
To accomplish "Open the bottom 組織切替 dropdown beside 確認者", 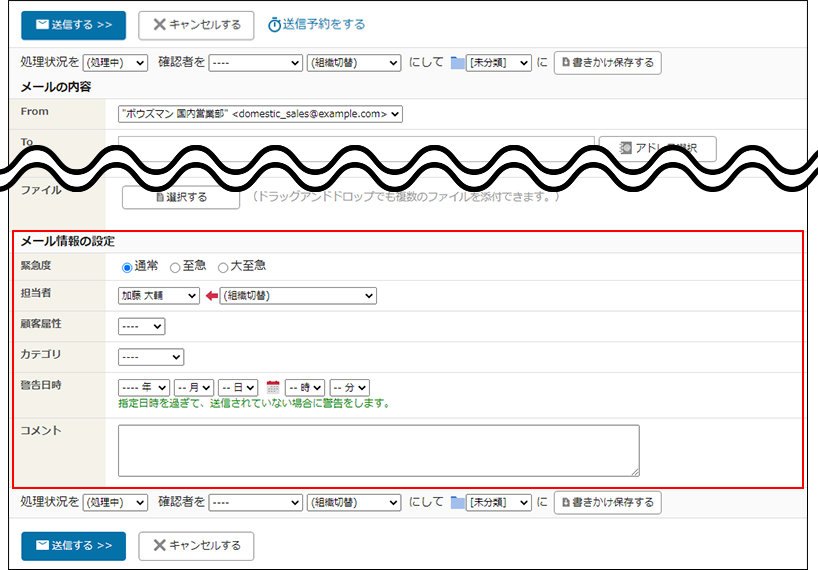I will (354, 502).
